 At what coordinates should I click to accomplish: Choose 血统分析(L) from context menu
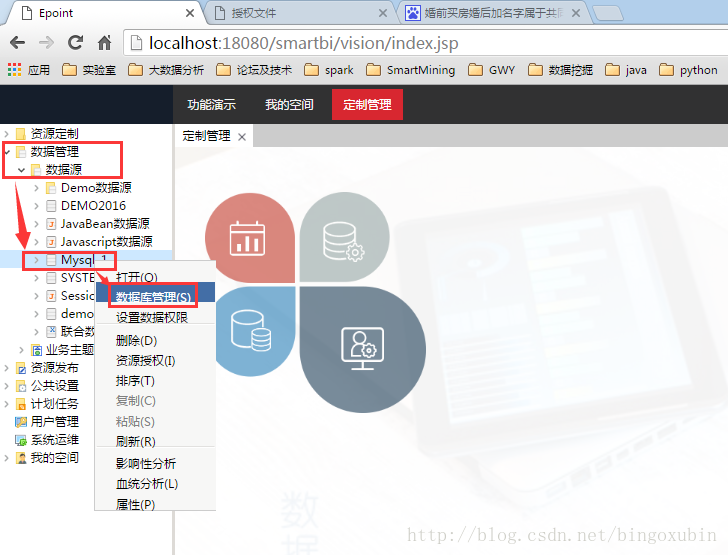click(x=155, y=483)
